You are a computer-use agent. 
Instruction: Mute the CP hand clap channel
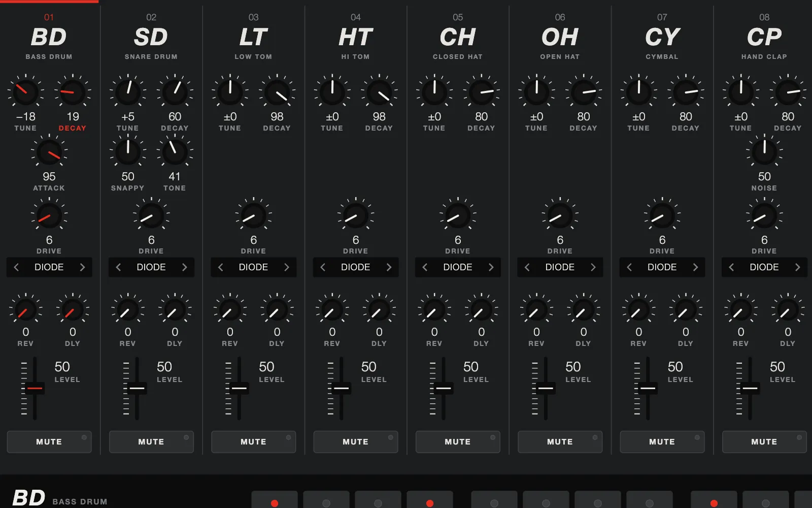pos(764,441)
